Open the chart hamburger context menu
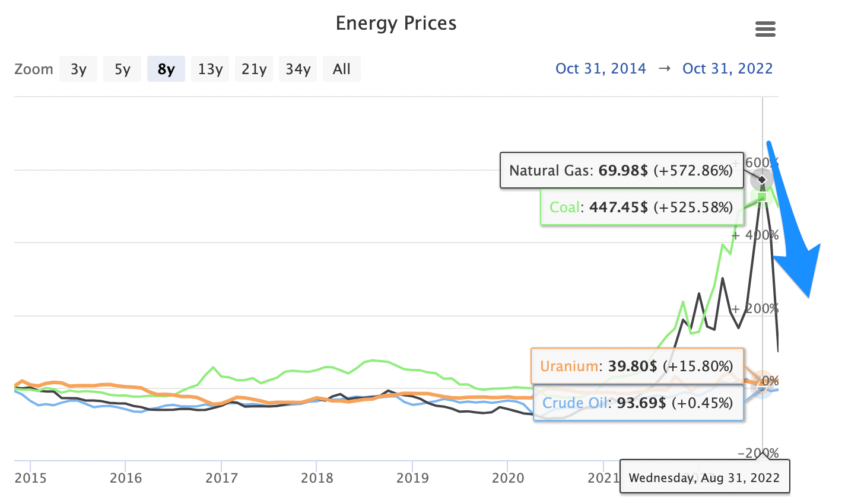 pos(765,29)
